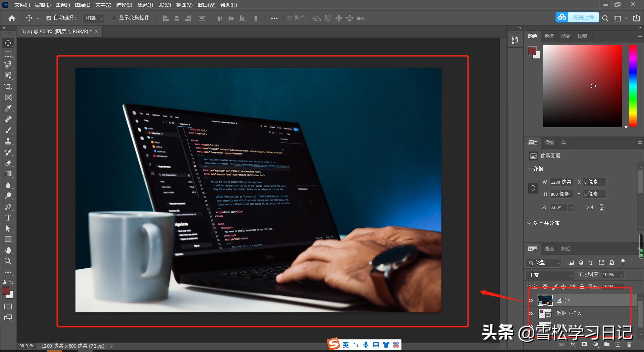Select the Frame tool
Viewport: 644px width, 352px height.
[x=8, y=97]
